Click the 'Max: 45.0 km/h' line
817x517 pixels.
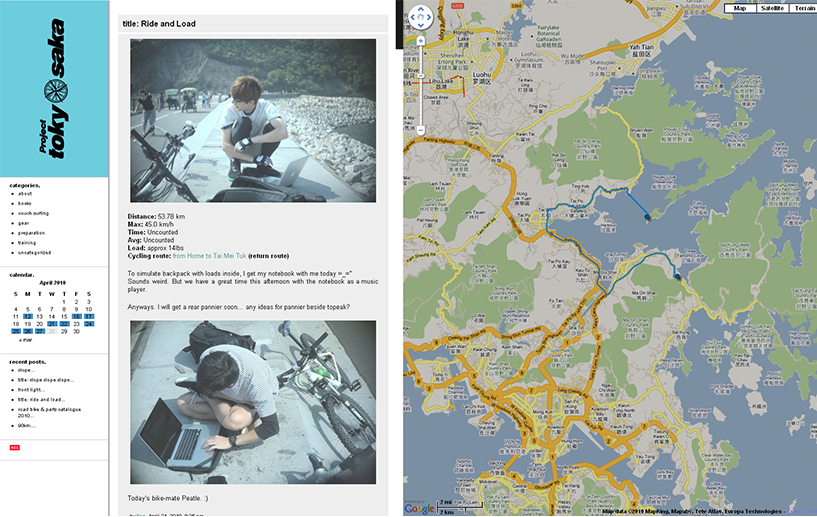tap(150, 224)
